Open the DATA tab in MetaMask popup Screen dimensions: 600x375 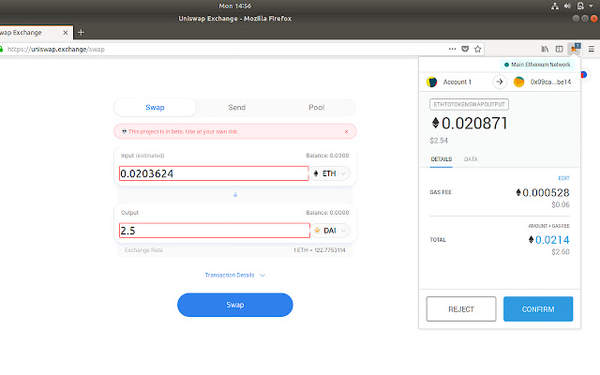471,159
